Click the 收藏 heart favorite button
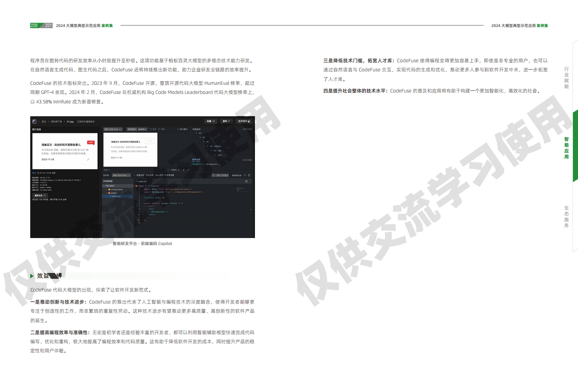The image size is (578, 392). click(x=211, y=121)
